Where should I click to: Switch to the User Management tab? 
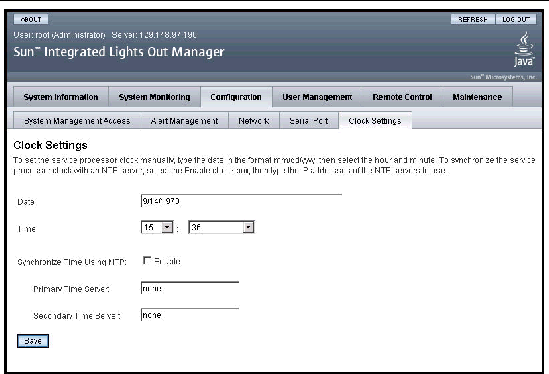[317, 97]
